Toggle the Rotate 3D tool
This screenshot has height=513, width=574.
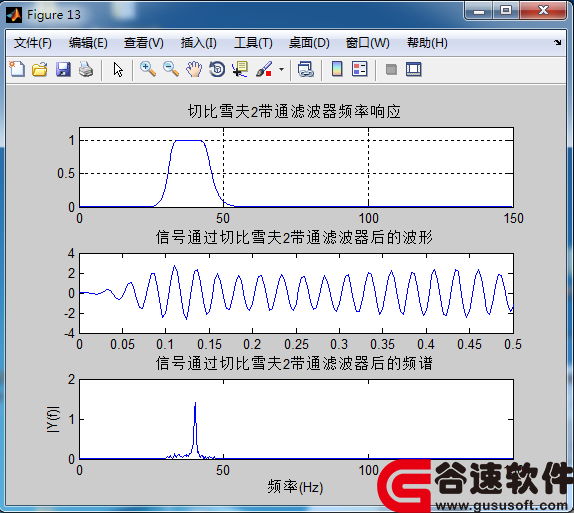coord(217,69)
